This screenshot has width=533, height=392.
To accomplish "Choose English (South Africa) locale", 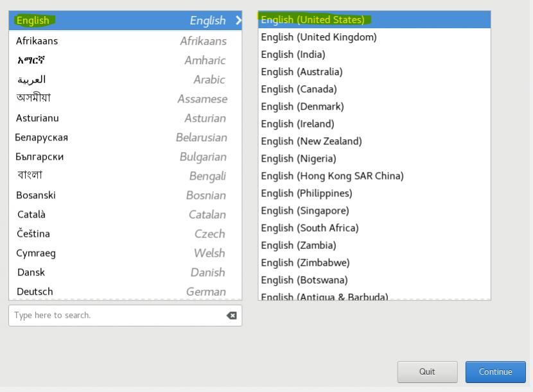I will pyautogui.click(x=374, y=228).
